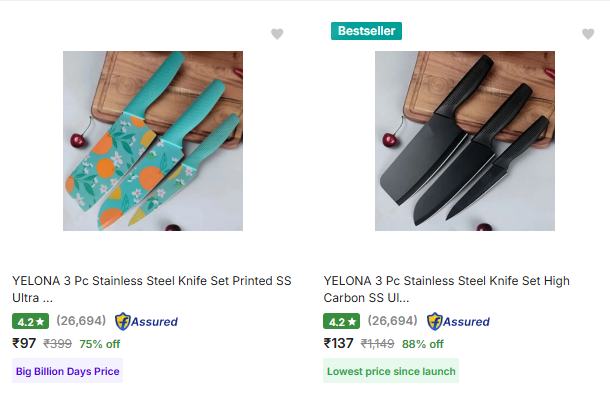Click the Lowest price since launch tag

click(x=391, y=371)
